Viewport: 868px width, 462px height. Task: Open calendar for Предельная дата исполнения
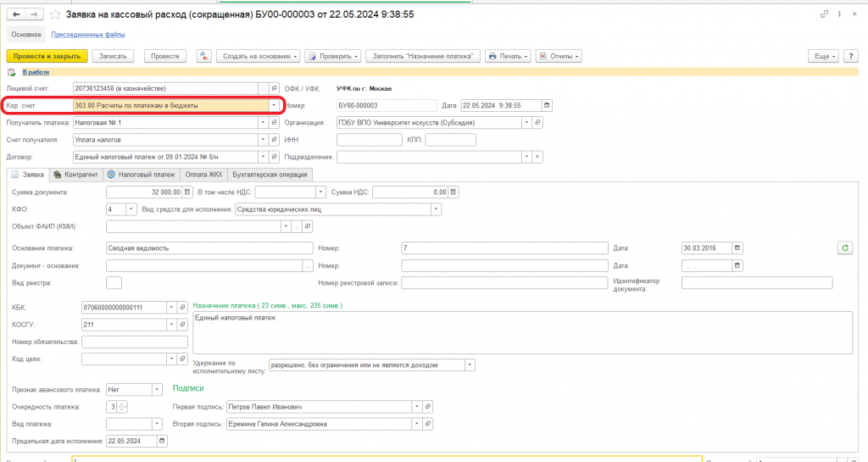162,441
